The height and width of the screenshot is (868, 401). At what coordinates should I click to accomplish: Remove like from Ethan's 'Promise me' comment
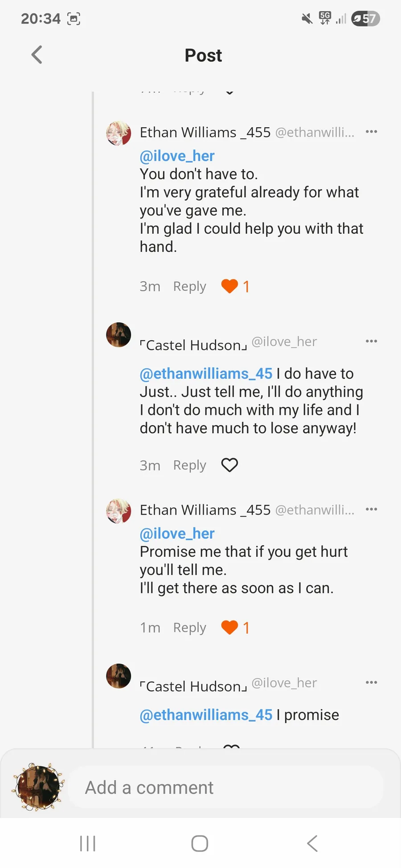pyautogui.click(x=230, y=628)
